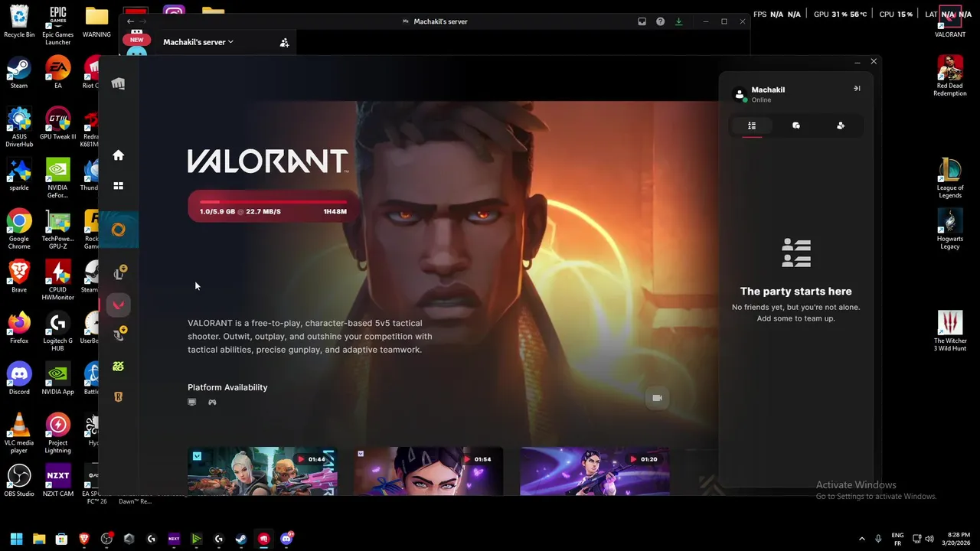The height and width of the screenshot is (551, 980).
Task: Show hidden system tray icons
Action: point(862,539)
